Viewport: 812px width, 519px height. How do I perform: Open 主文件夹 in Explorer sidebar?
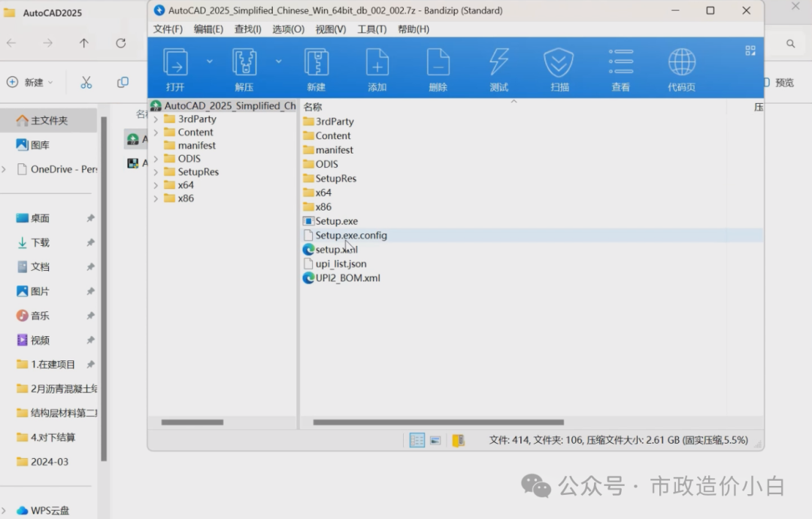pos(49,120)
